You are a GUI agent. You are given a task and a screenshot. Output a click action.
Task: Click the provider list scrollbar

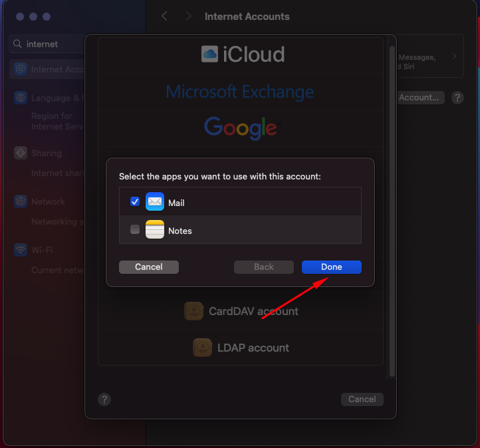392,211
